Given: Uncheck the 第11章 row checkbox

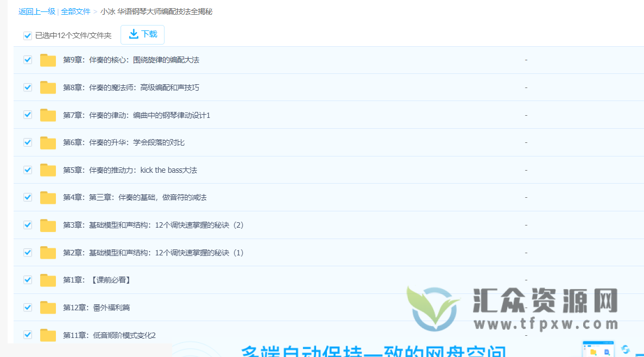Looking at the screenshot, I should [27, 335].
